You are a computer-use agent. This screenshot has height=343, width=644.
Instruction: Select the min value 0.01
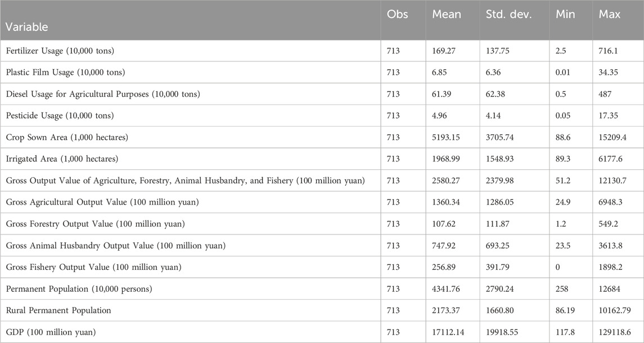(x=562, y=73)
